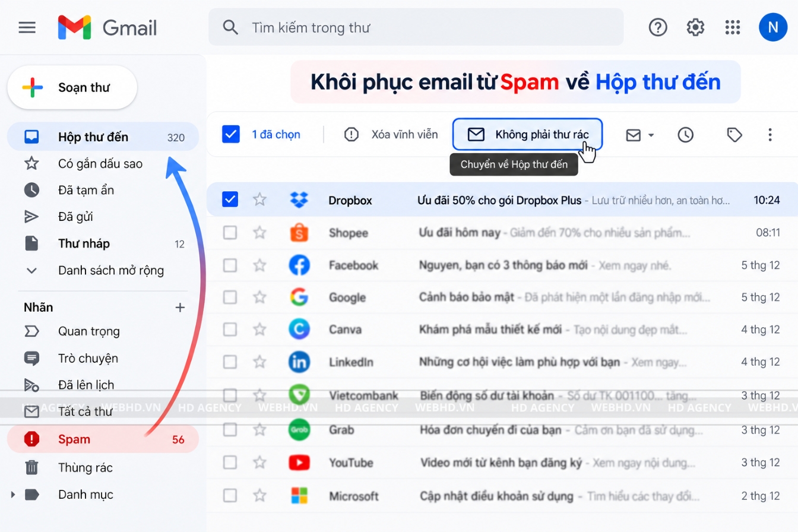The width and height of the screenshot is (798, 532).
Task: Click the snooze clock icon in toolbar
Action: tap(686, 135)
